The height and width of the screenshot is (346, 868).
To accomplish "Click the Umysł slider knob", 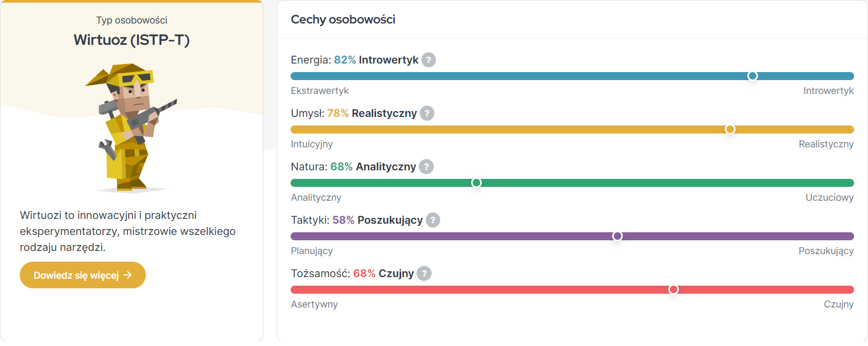I will [730, 129].
